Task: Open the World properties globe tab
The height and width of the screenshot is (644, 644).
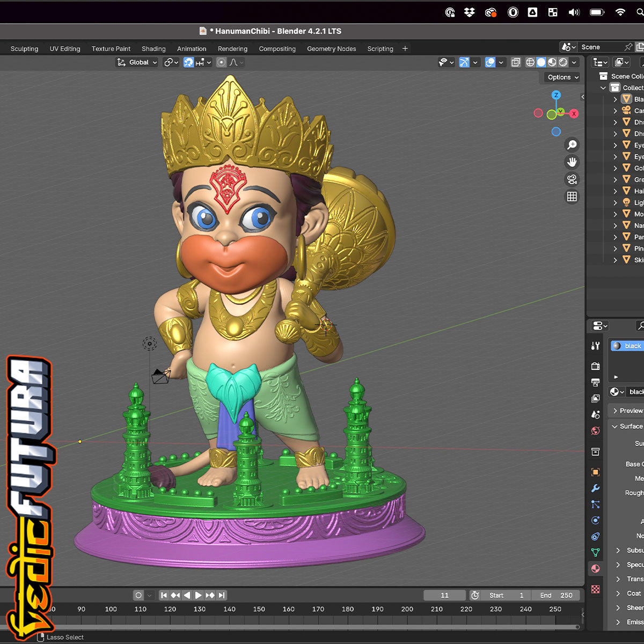Action: pyautogui.click(x=595, y=430)
